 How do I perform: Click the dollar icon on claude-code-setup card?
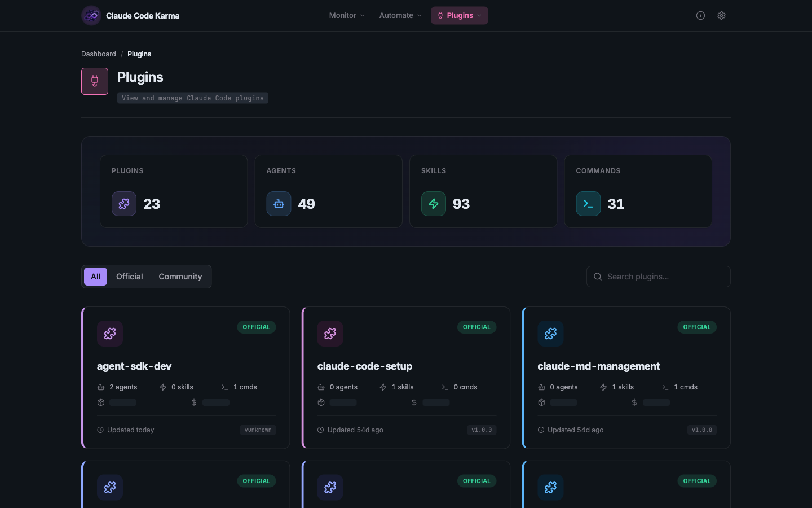414,402
